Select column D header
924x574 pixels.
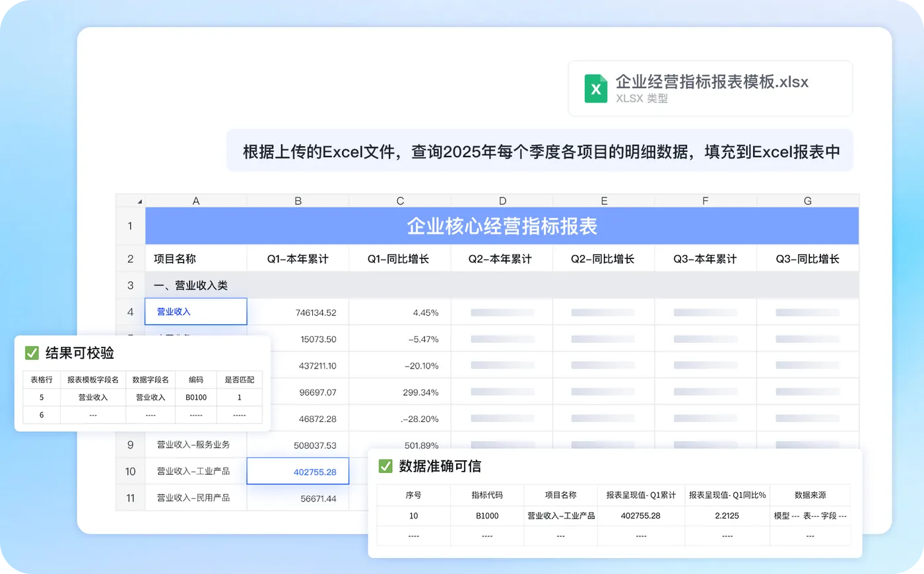pyautogui.click(x=502, y=201)
